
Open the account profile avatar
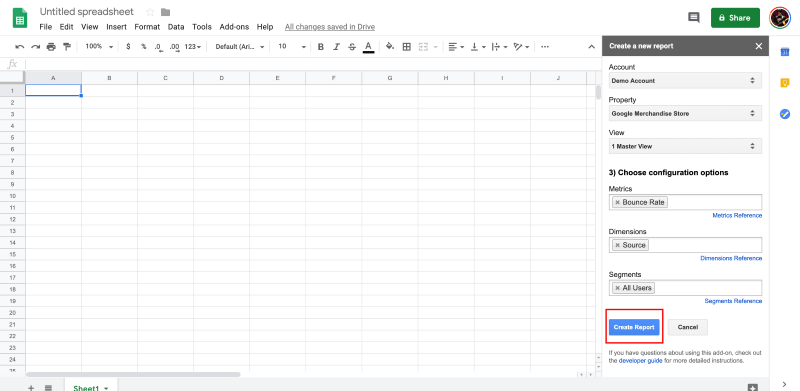pos(780,18)
